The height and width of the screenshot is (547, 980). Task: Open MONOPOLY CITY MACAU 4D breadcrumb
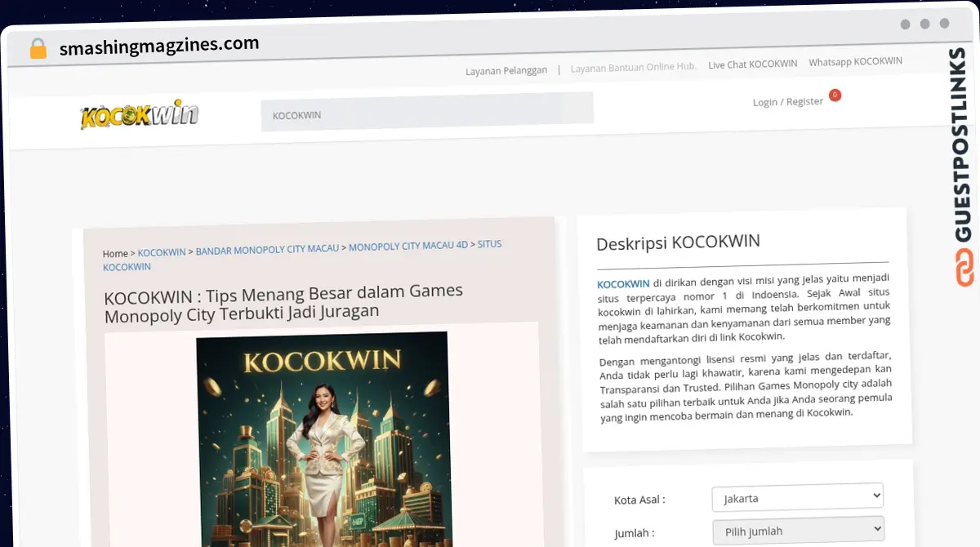408,246
